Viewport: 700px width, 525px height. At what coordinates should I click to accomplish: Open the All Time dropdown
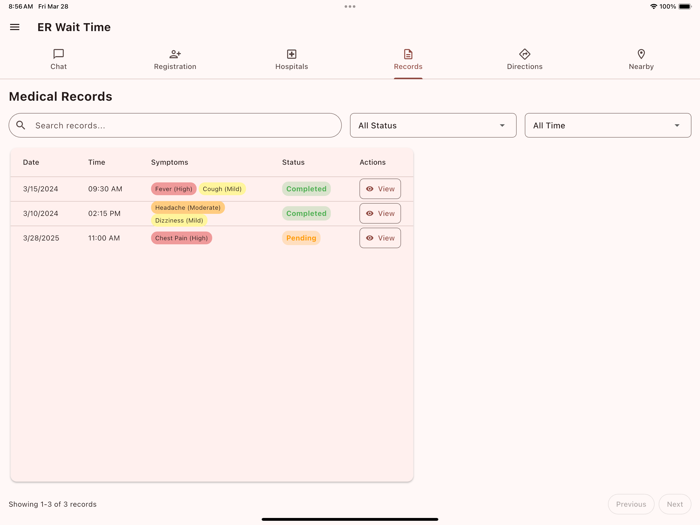coord(608,125)
